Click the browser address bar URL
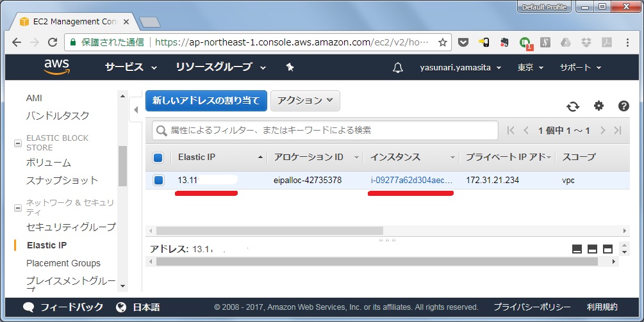 [x=292, y=42]
